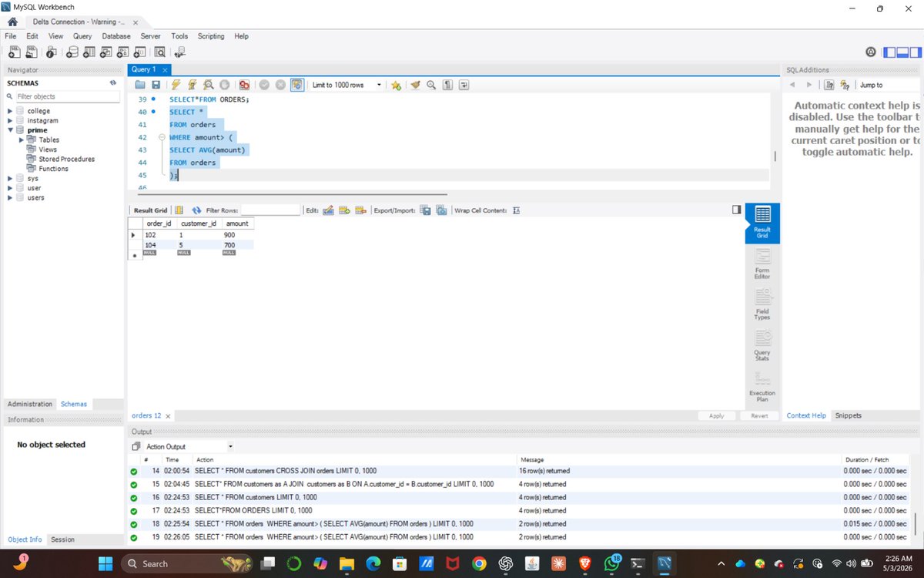This screenshot has height=578, width=924.
Task: Open the Scripting menu
Action: 211,36
